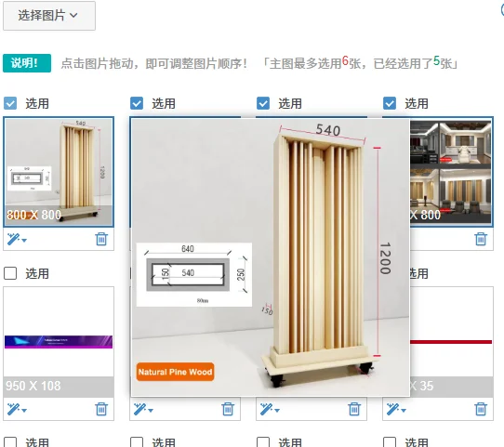Viewport: 504px width, 447px height.
Task: Click the 说明! badge
Action: (27, 63)
